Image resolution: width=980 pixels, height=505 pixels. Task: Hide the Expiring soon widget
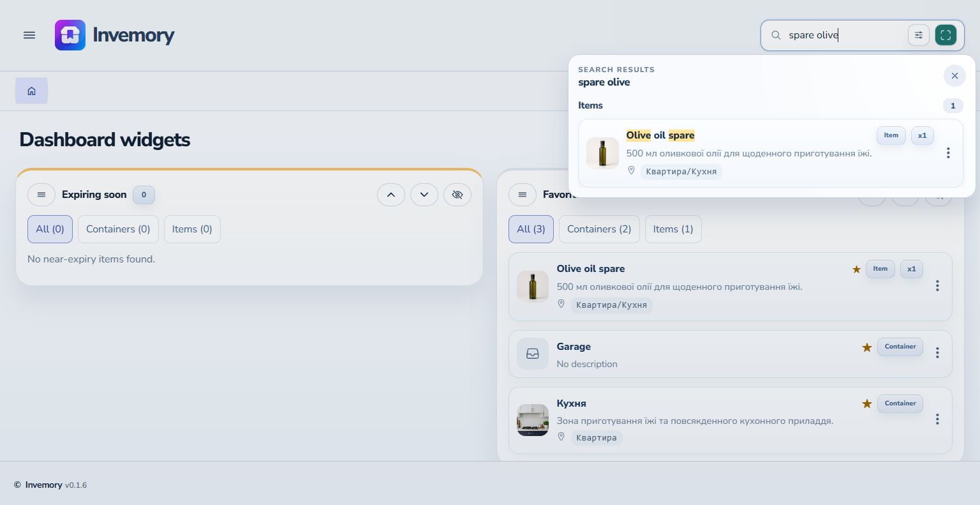tap(457, 195)
